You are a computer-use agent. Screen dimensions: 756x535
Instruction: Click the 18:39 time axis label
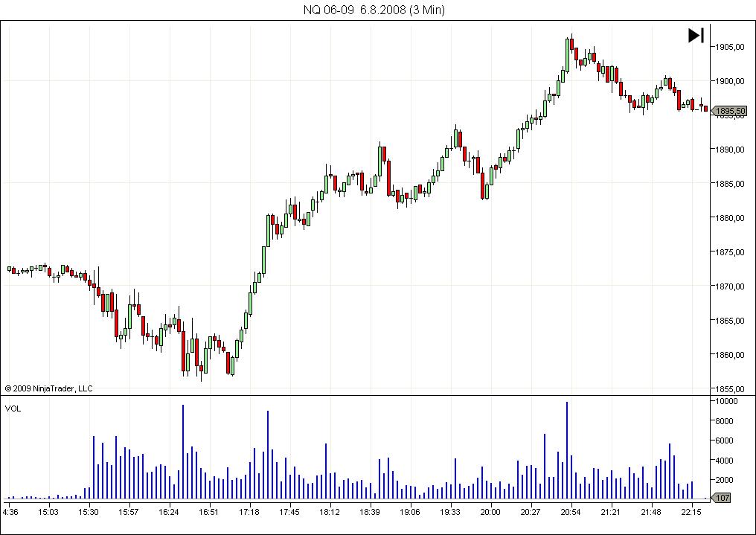pyautogui.click(x=370, y=512)
